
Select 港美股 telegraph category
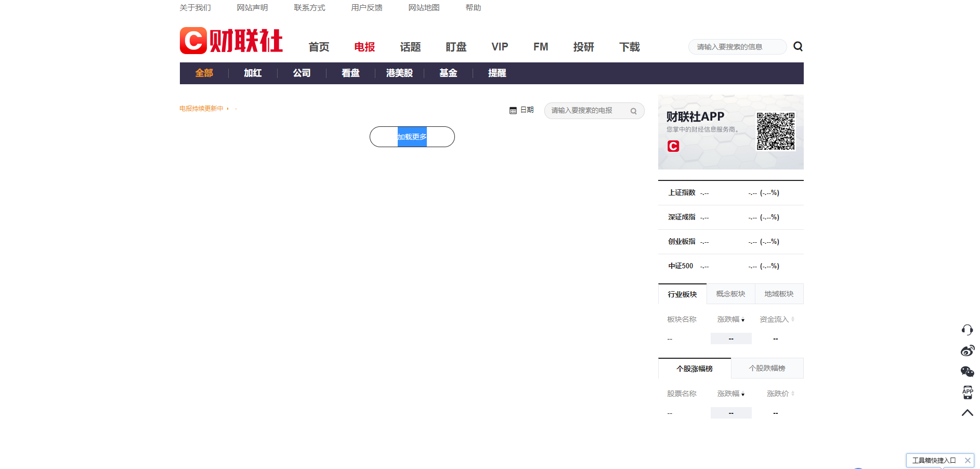399,73
